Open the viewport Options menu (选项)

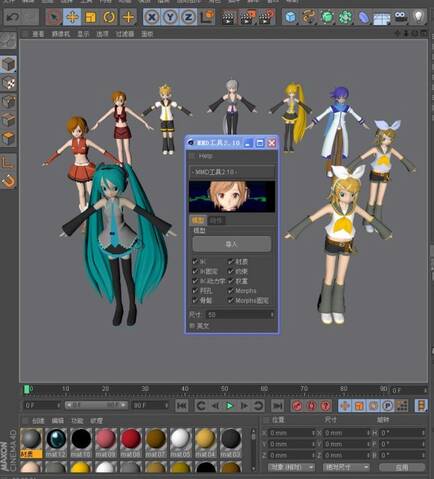pos(102,34)
